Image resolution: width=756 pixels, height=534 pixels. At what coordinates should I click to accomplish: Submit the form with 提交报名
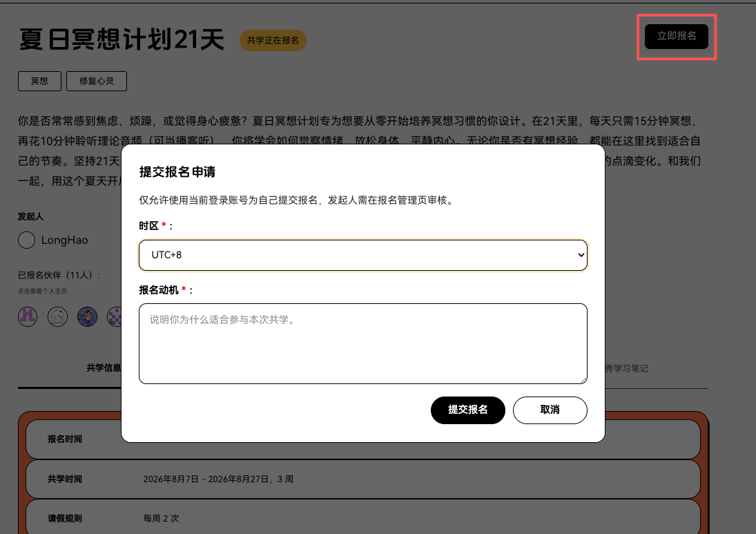tap(467, 410)
